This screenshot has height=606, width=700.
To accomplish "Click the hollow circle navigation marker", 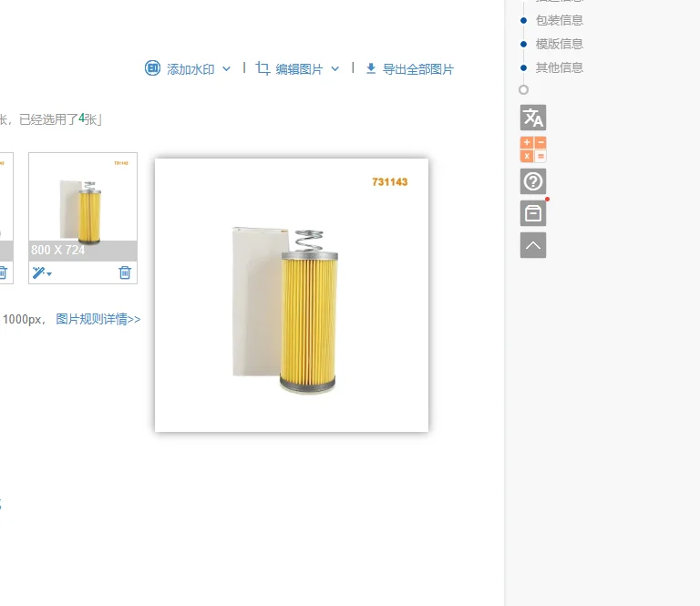I will [524, 89].
